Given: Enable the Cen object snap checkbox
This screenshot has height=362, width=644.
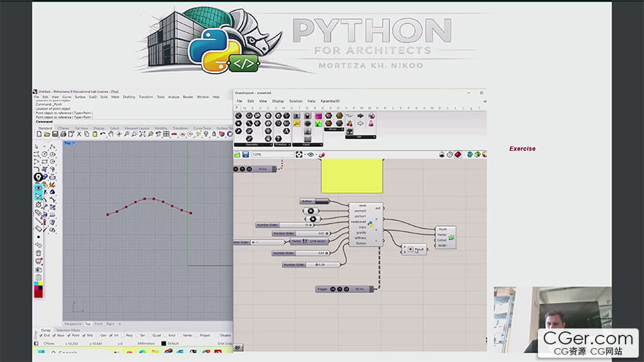Looking at the screenshot, I should click(x=98, y=336).
